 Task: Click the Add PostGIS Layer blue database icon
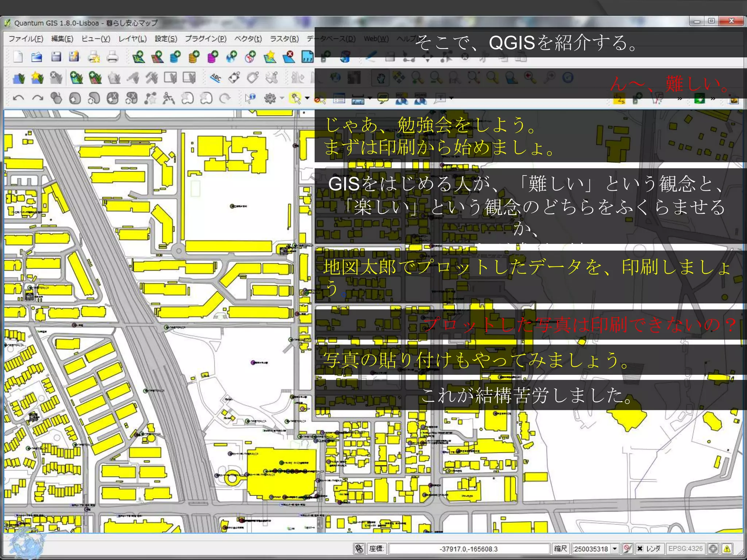[x=175, y=57]
